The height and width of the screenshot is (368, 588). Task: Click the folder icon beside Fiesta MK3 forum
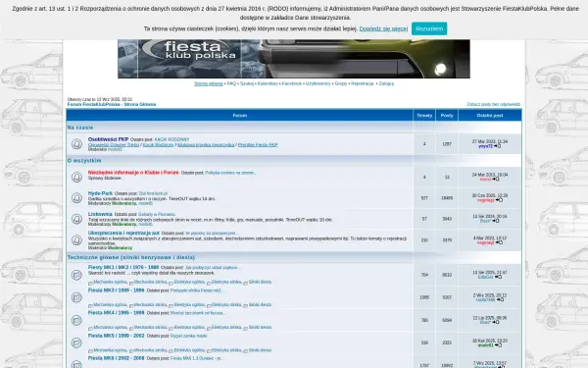pos(76,297)
